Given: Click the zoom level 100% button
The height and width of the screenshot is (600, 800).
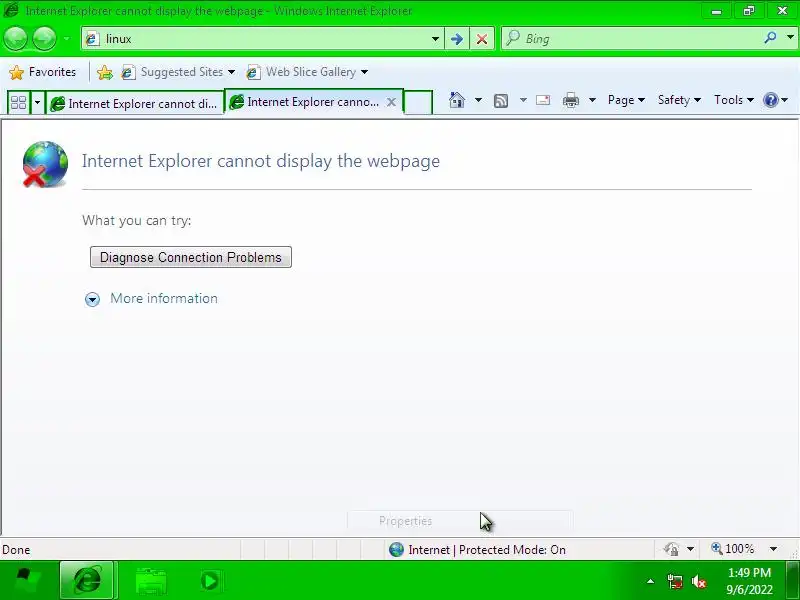Looking at the screenshot, I should coord(733,549).
